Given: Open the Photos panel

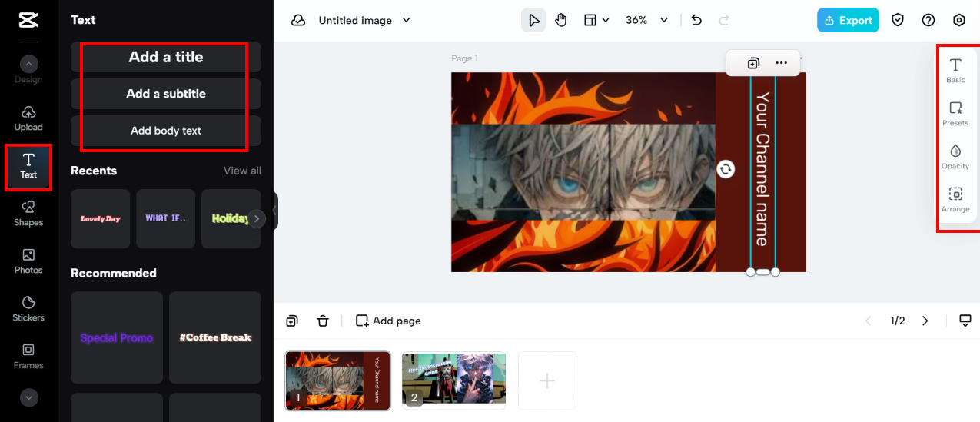Looking at the screenshot, I should coord(28,261).
